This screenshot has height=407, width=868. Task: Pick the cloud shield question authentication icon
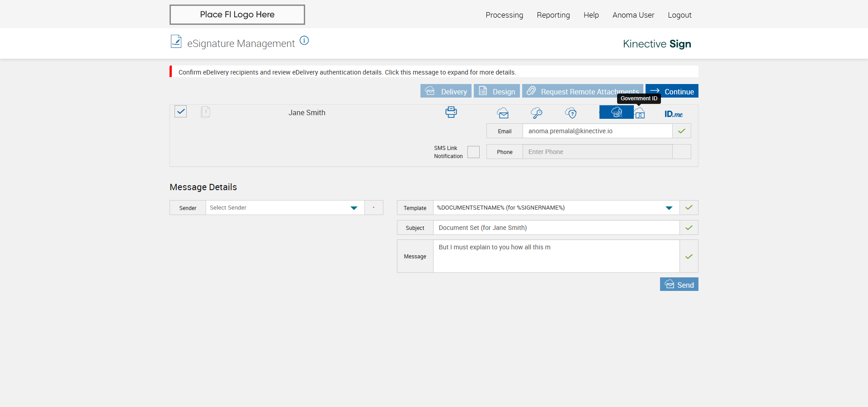571,113
